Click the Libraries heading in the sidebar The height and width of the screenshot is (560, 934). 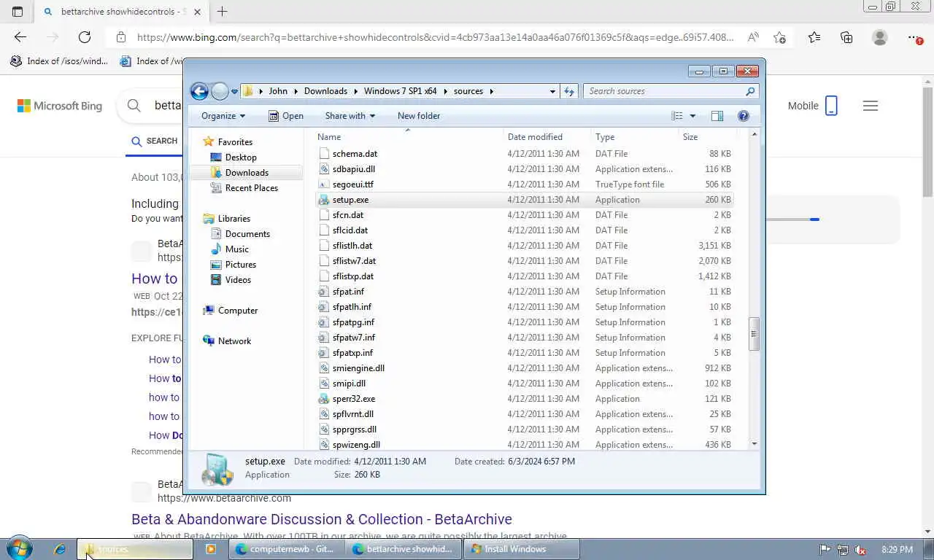pos(233,219)
